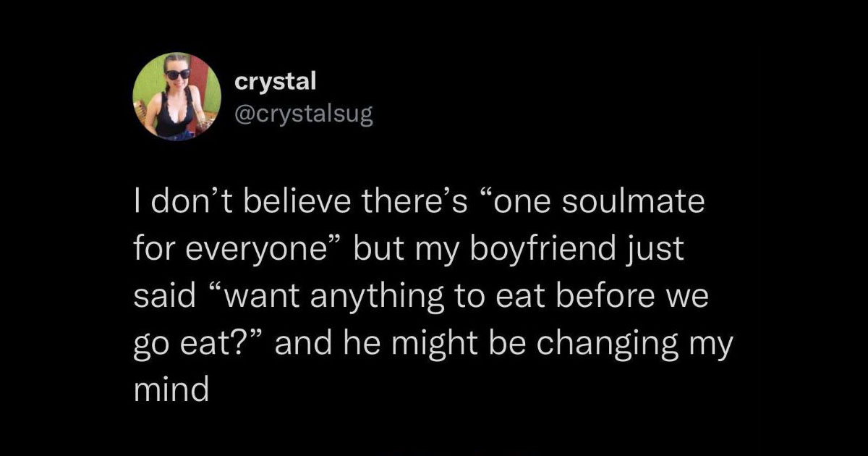Click the word "said" starting the third line

(x=159, y=296)
